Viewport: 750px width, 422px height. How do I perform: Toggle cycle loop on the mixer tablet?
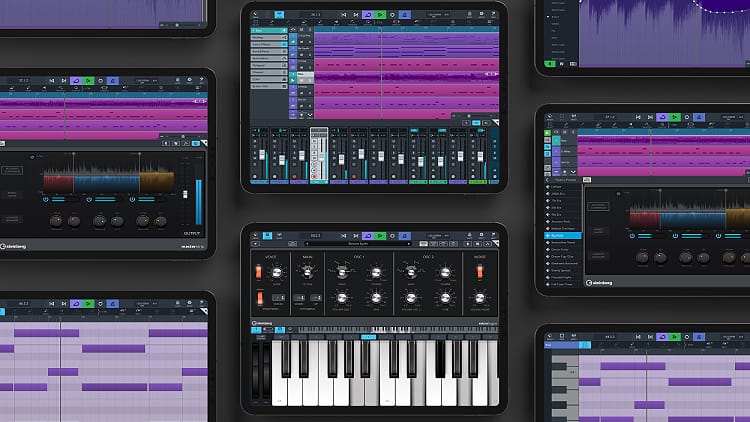pyautogui.click(x=368, y=14)
